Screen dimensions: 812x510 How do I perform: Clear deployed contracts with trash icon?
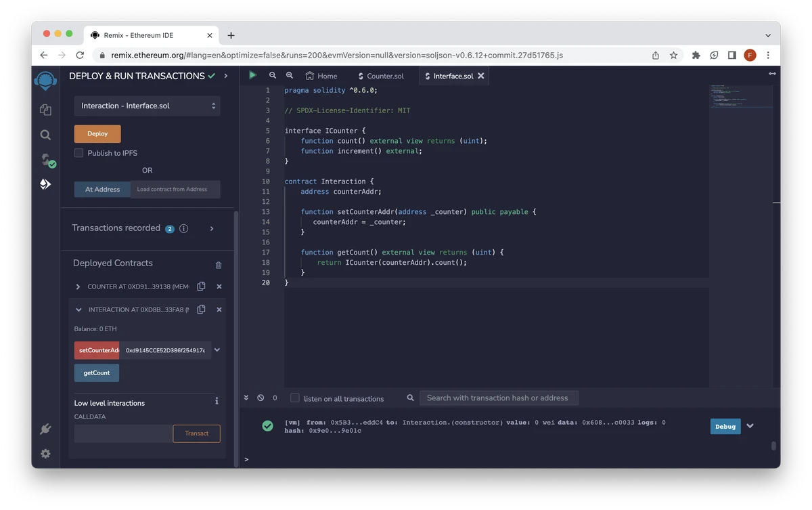(x=219, y=265)
